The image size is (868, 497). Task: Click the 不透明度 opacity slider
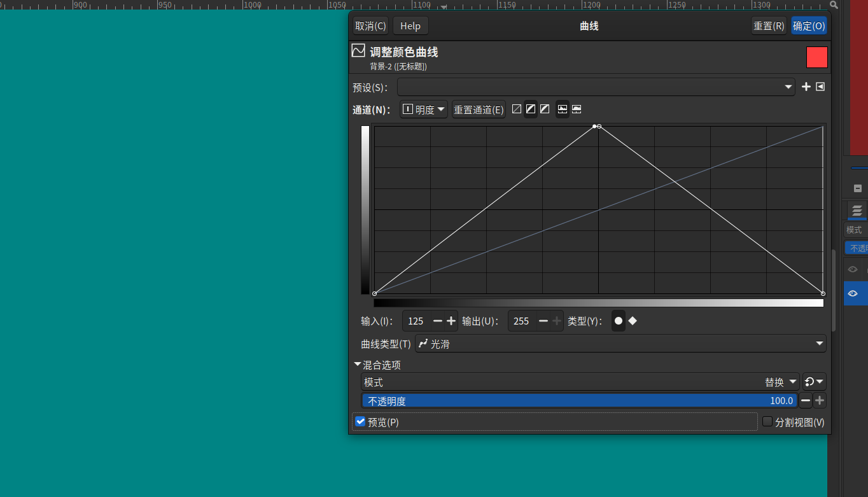coord(579,401)
